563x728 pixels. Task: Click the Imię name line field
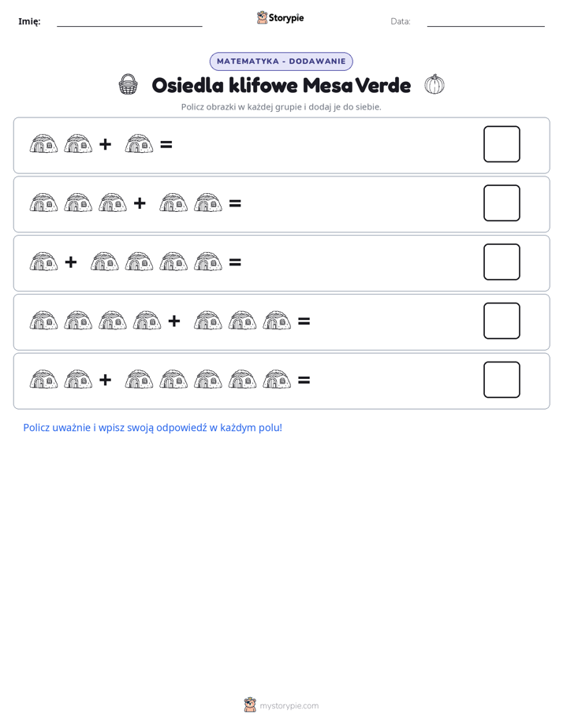[129, 22]
